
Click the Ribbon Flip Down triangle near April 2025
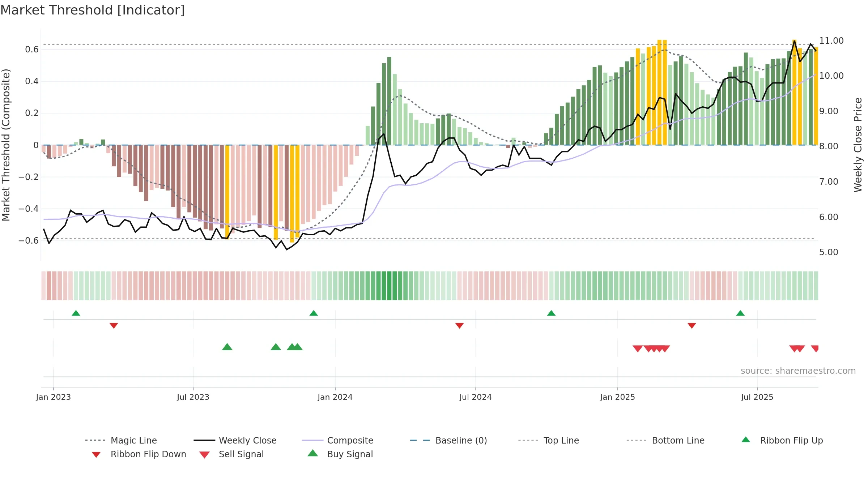pos(692,326)
